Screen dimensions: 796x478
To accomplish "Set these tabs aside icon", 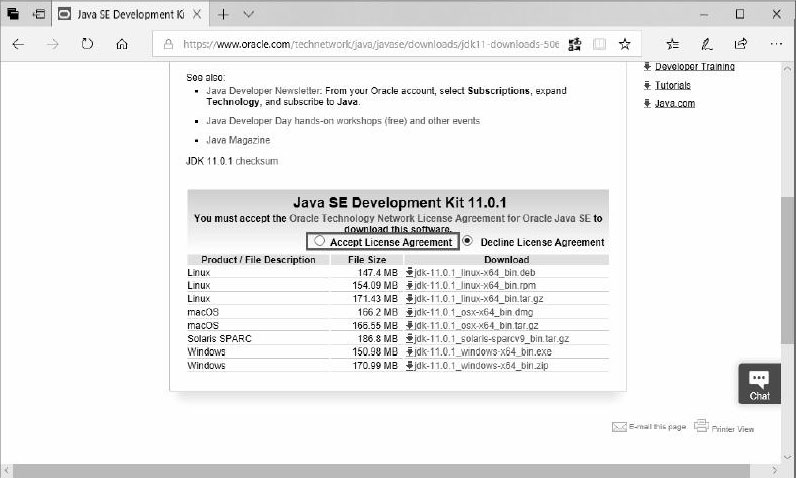I will coord(39,14).
